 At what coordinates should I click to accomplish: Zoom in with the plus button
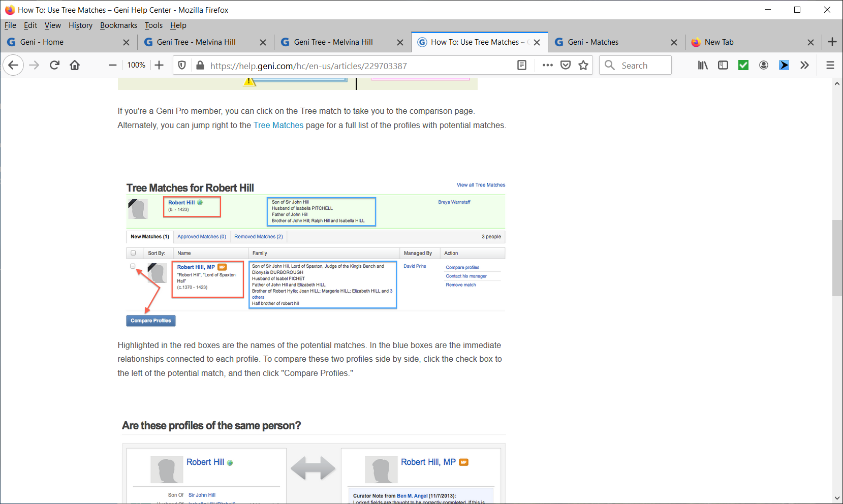(159, 65)
